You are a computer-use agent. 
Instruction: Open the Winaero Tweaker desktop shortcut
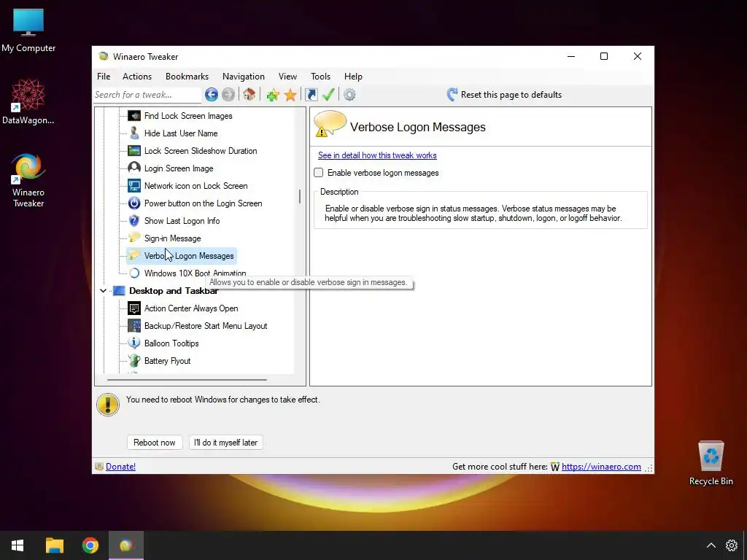(28, 180)
